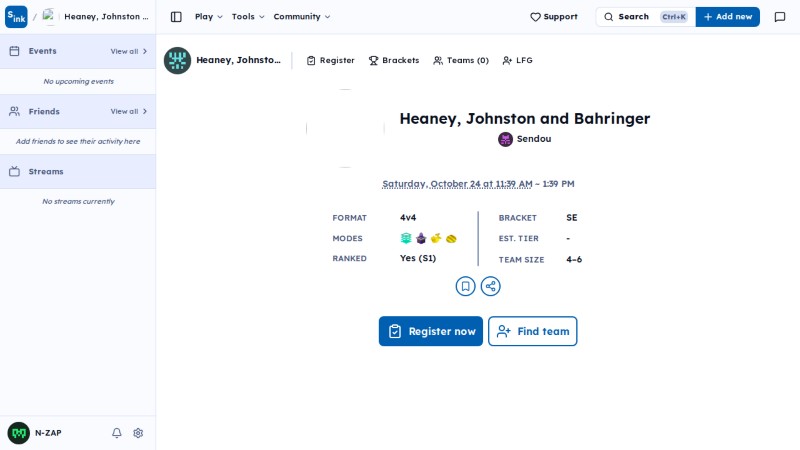The width and height of the screenshot is (800, 450).
Task: Switch to the LFG tab
Action: pyautogui.click(x=517, y=60)
